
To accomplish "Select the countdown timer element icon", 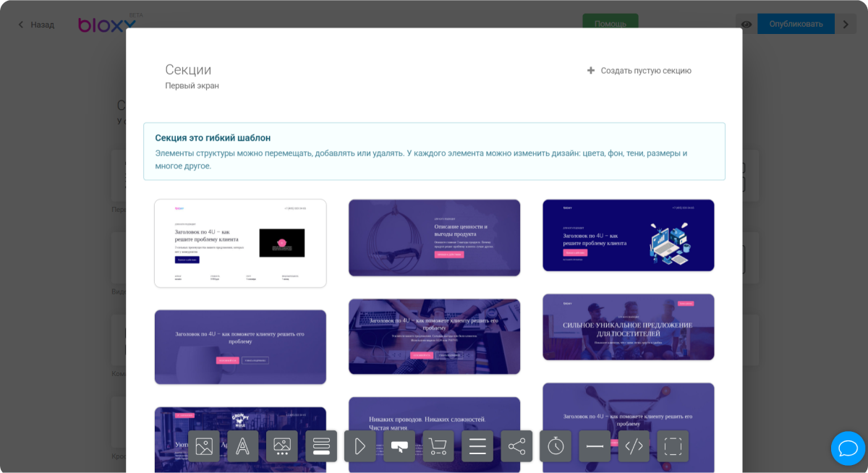I will 556,446.
